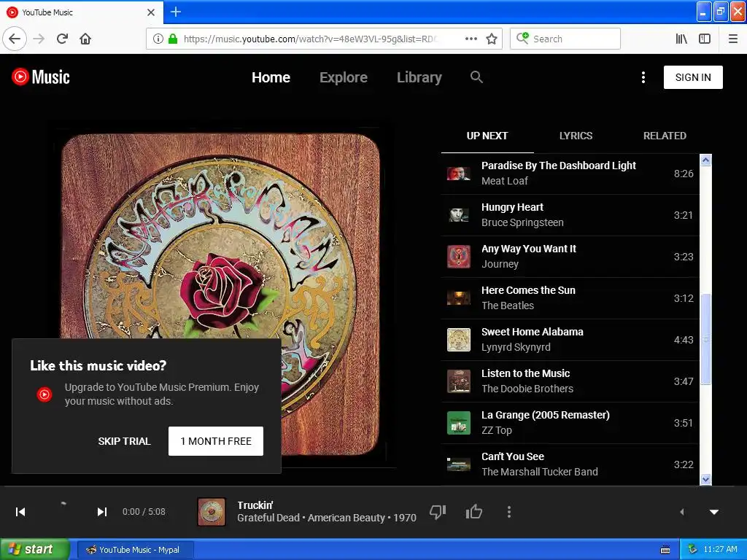Image resolution: width=747 pixels, height=560 pixels.
Task: Close the YouTube Music tab
Action: [151, 12]
